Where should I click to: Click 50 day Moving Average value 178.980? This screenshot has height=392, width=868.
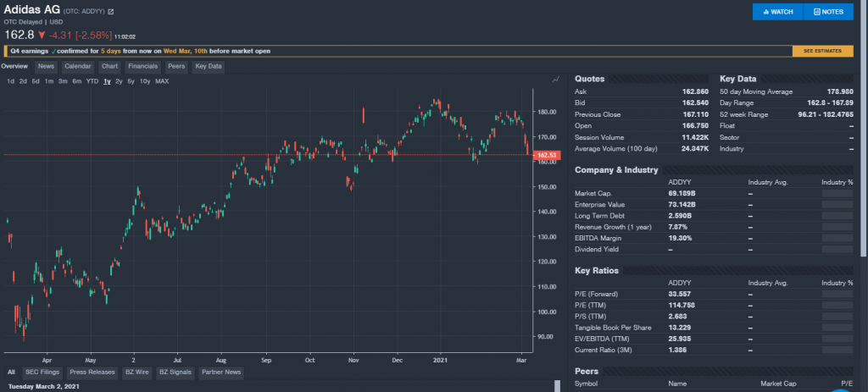tap(840, 91)
